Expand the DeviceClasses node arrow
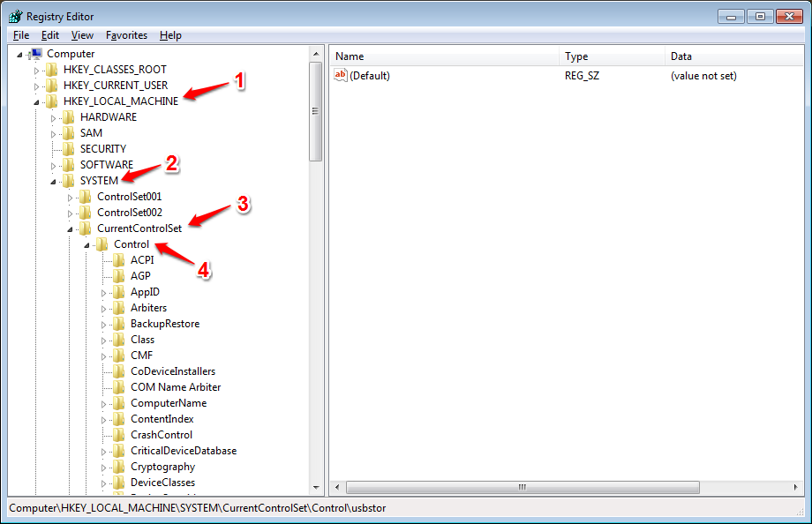The image size is (812, 524). (x=103, y=483)
